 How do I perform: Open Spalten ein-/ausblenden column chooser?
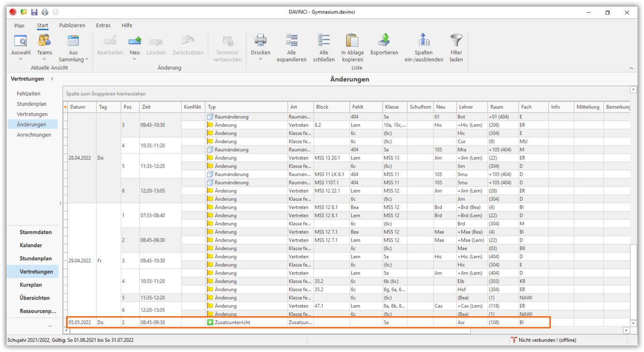(x=423, y=40)
